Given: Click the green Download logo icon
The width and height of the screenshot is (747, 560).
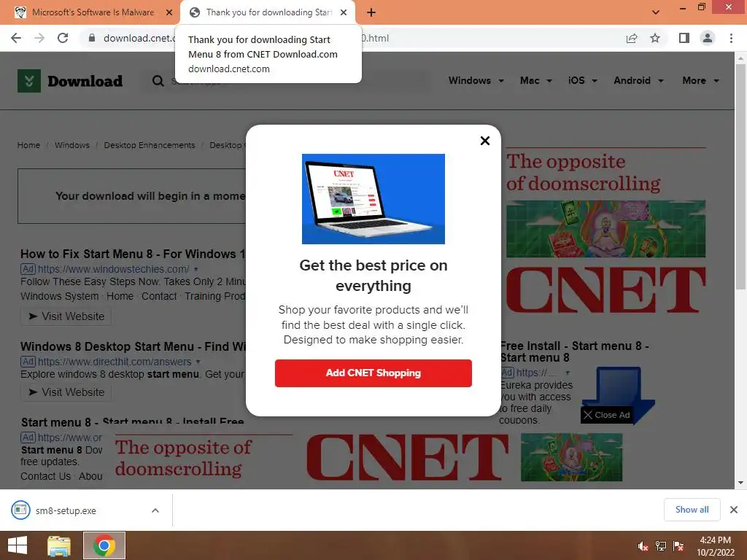Looking at the screenshot, I should [29, 80].
